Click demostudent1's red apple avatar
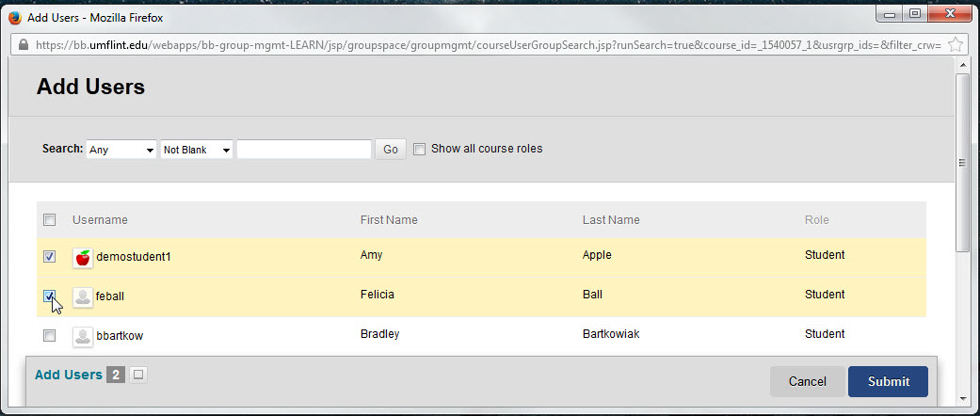980x416 pixels. [83, 257]
